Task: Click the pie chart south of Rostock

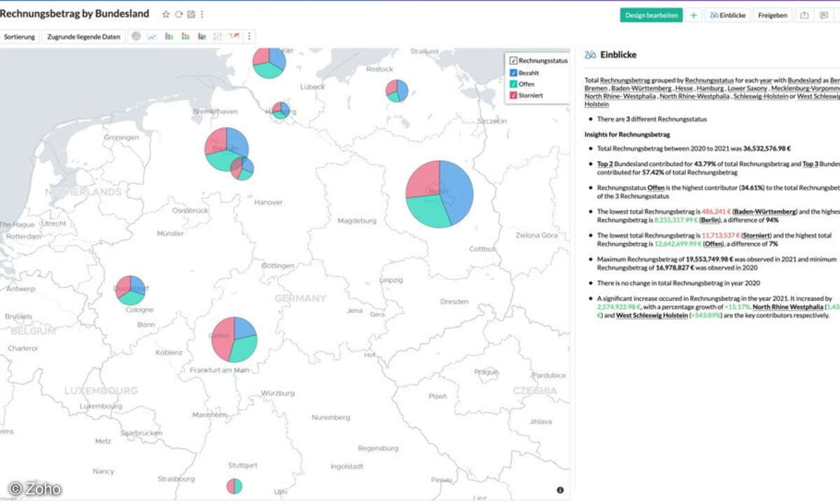Action: (397, 91)
